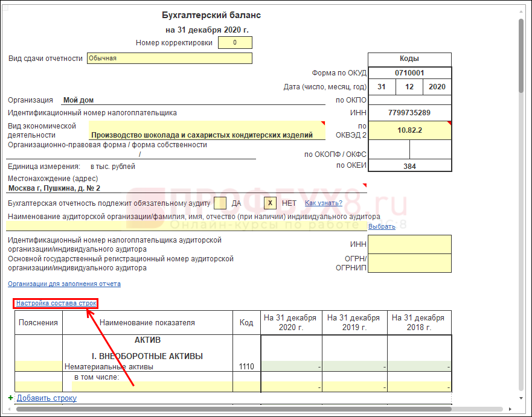532x417 pixels.
Task: Select Нематериальные активы value for 2018
Action: [419, 366]
